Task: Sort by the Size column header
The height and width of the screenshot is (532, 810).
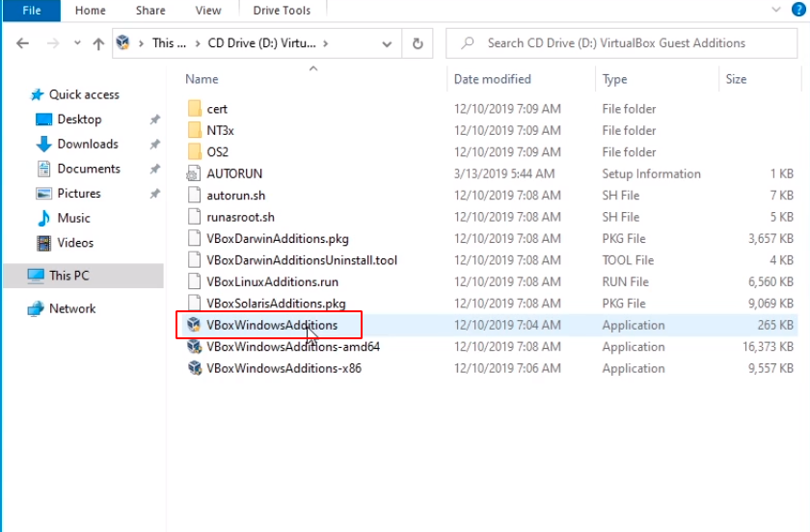Action: pos(736,79)
